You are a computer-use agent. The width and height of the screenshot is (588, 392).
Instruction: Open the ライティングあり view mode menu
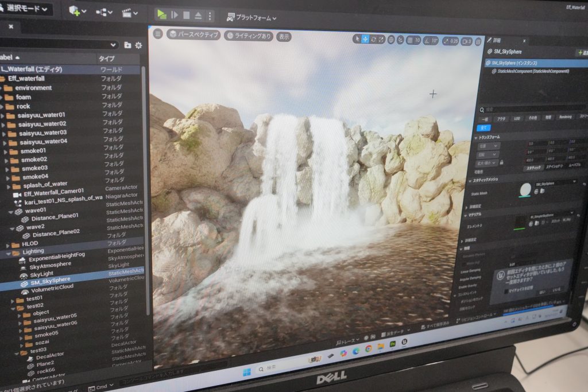click(x=248, y=36)
